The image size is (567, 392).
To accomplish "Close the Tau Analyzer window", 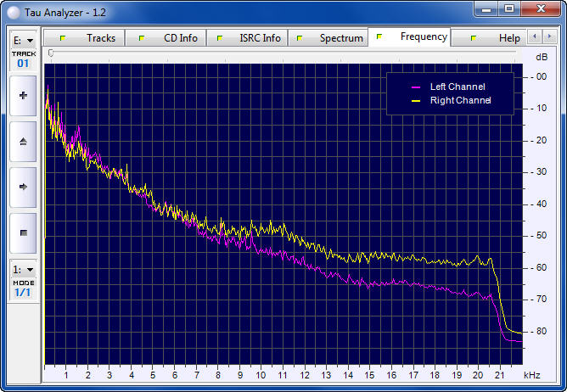I will tap(541, 9).
